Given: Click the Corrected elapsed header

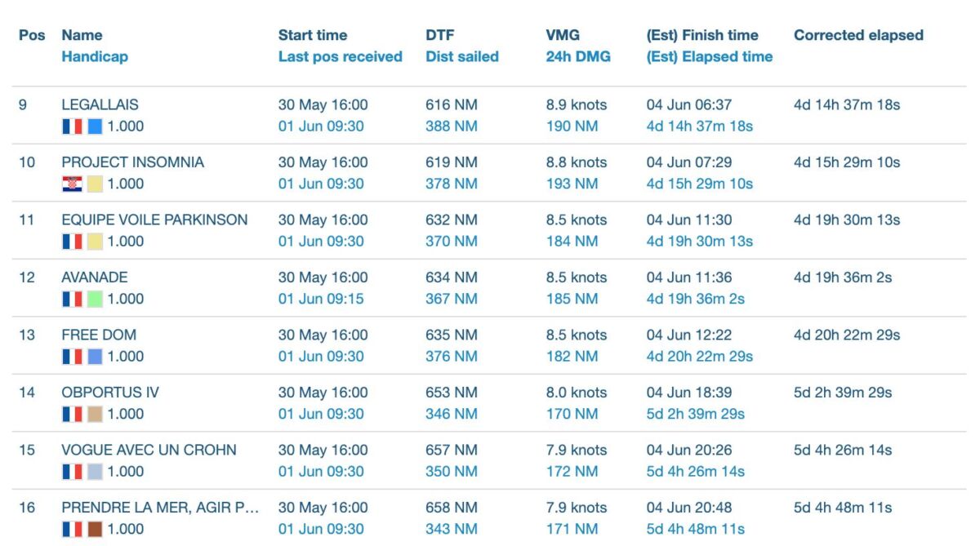Looking at the screenshot, I should coord(858,35).
